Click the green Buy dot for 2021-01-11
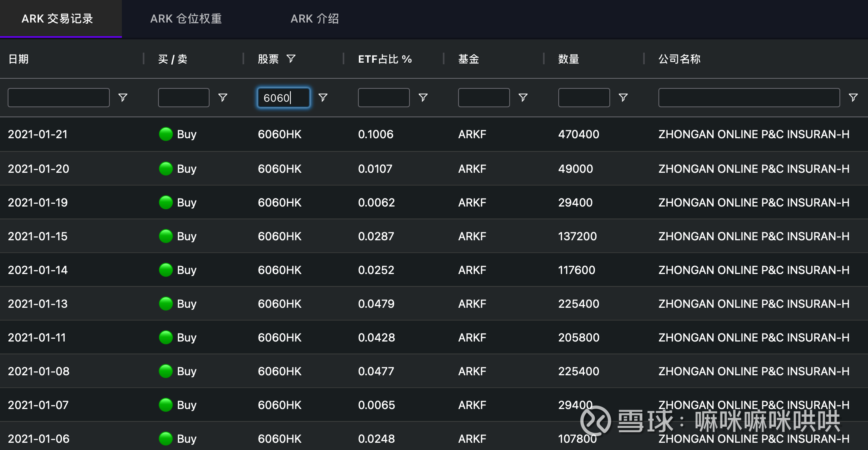Image resolution: width=868 pixels, height=450 pixels. coord(166,337)
